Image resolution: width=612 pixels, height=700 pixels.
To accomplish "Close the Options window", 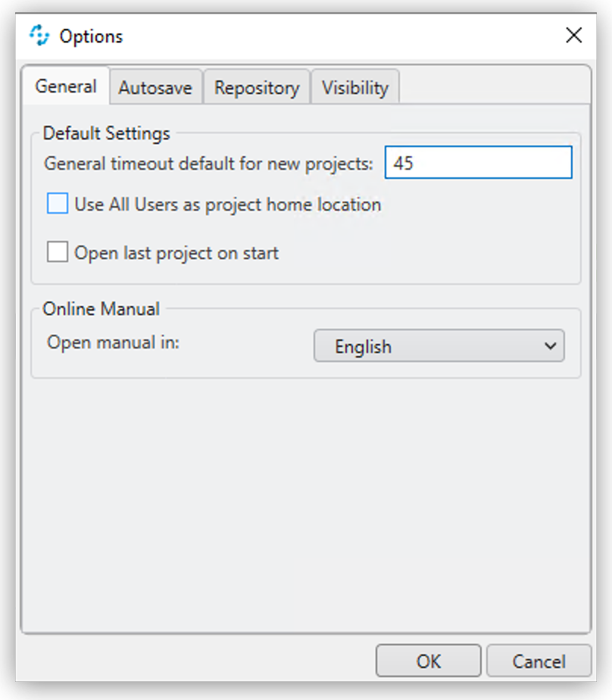I will point(573,35).
